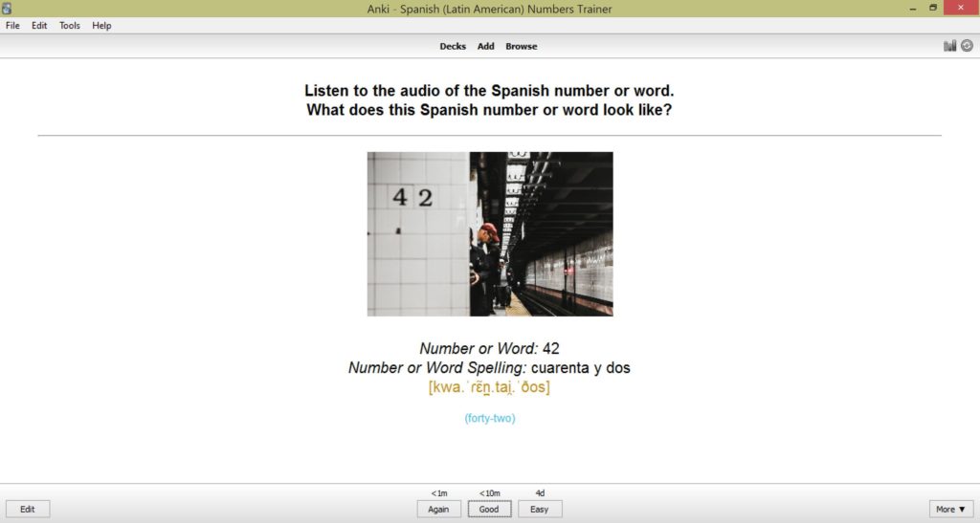Screen dimensions: 980x523
Task: Open the Help menu
Action: pyautogui.click(x=101, y=26)
